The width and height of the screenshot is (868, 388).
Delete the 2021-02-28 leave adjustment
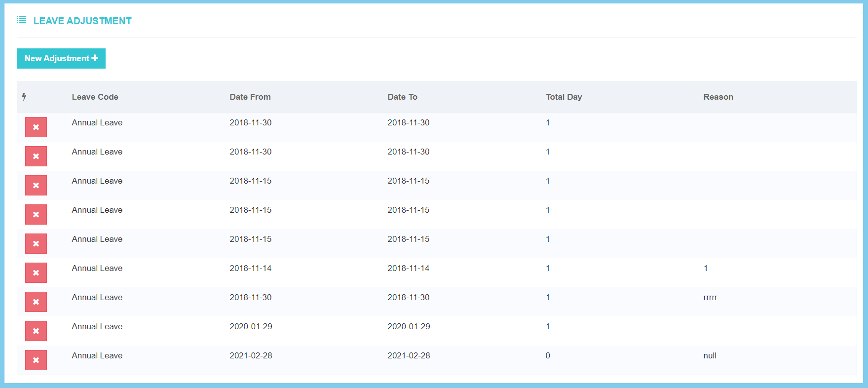click(36, 360)
